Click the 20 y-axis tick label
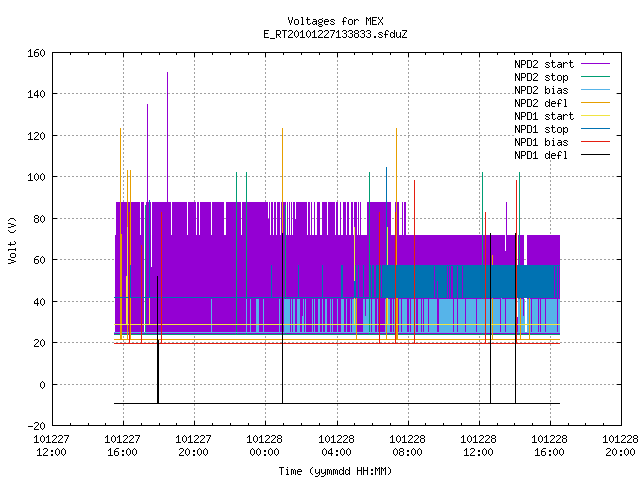 [39, 343]
